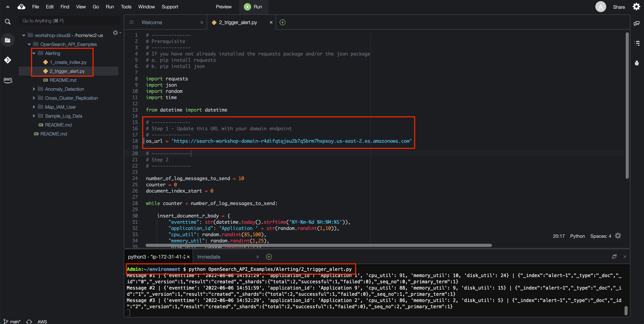Open the Support menu
The image size is (644, 324).
170,7
